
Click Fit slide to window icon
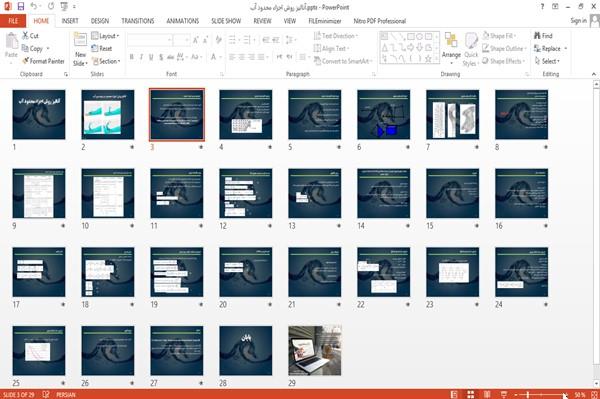[x=594, y=394]
